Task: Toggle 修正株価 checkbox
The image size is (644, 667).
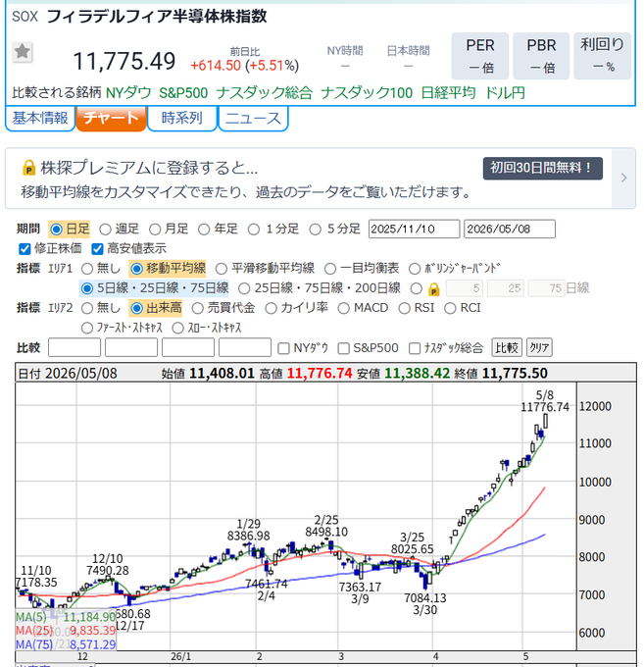Action: (x=25, y=249)
